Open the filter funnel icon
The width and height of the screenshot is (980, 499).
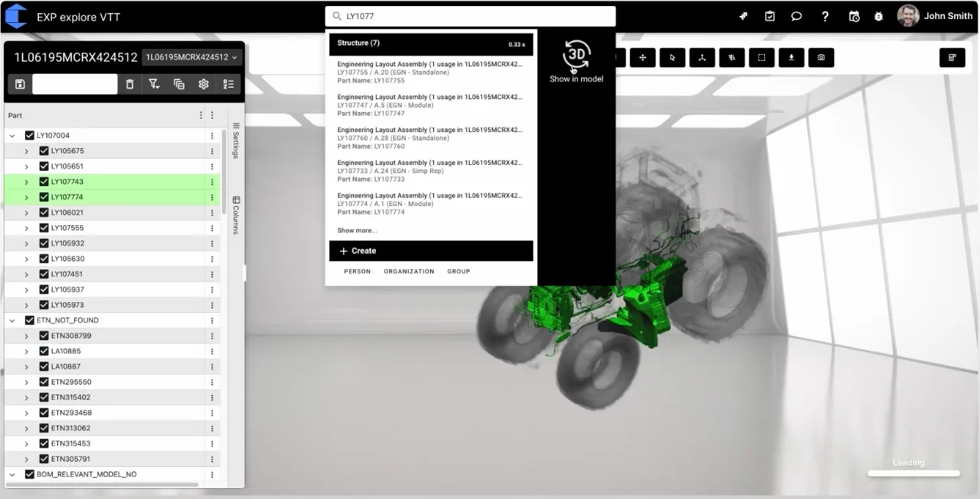[154, 84]
